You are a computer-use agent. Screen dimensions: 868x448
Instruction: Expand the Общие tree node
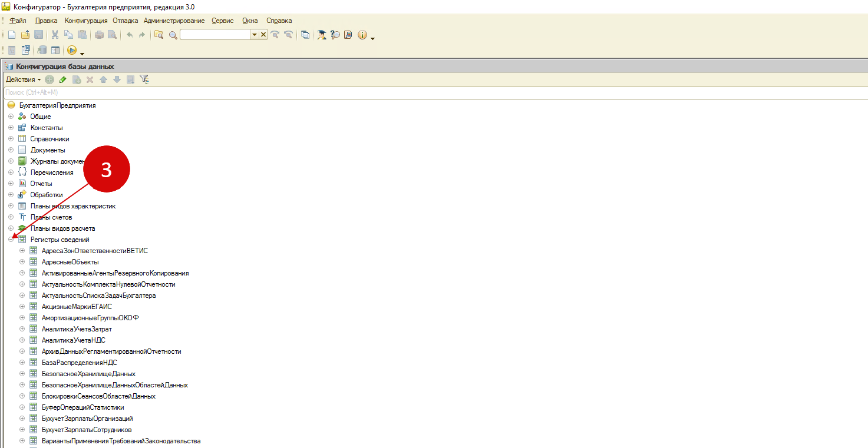11,117
